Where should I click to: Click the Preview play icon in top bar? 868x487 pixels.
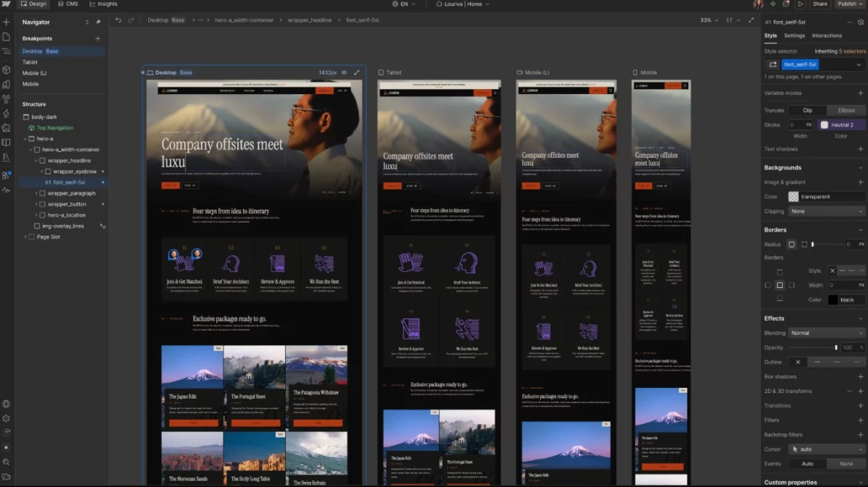(x=801, y=4)
